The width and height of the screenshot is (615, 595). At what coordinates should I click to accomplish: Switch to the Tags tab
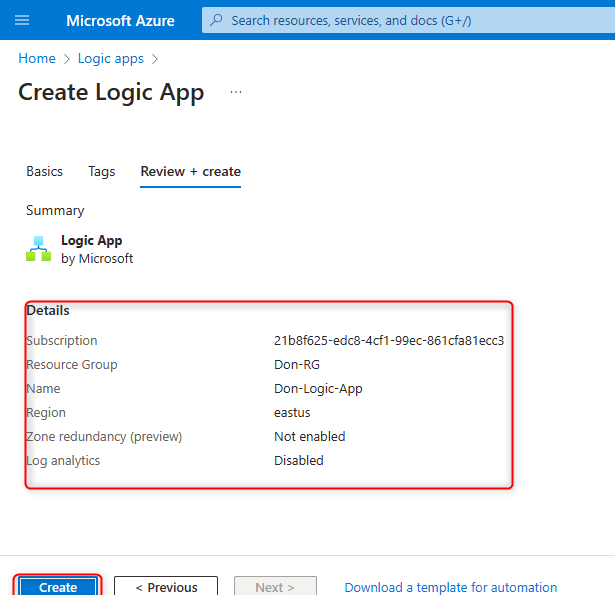coord(102,172)
